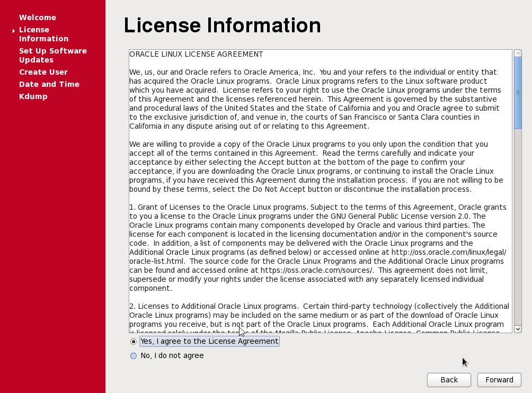
Task: Click the 'oracle-list.html' text in license
Action: pos(157,261)
